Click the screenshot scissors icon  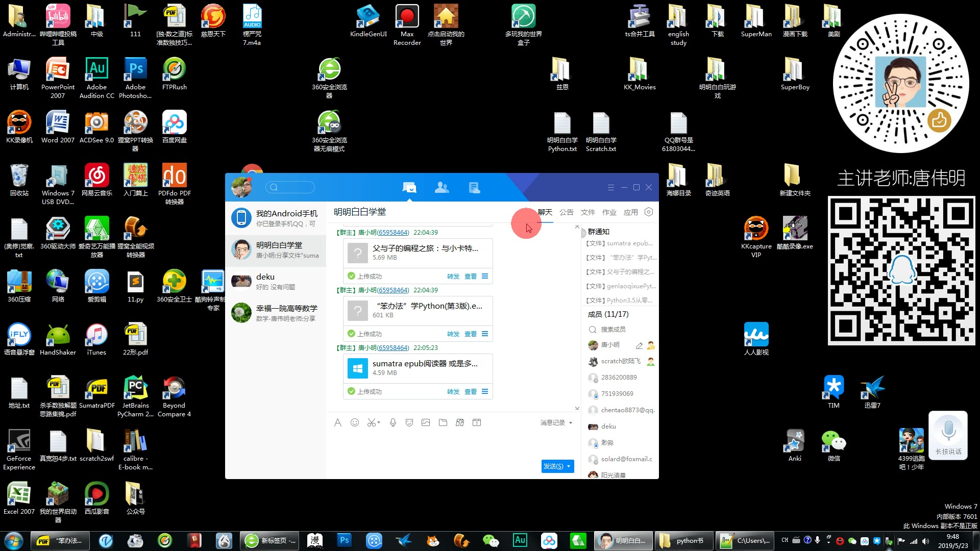tap(371, 422)
